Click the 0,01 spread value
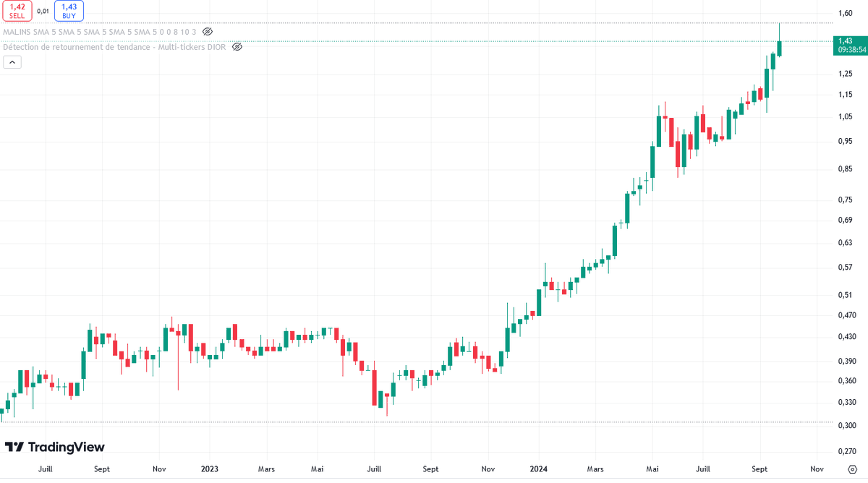 (x=43, y=11)
